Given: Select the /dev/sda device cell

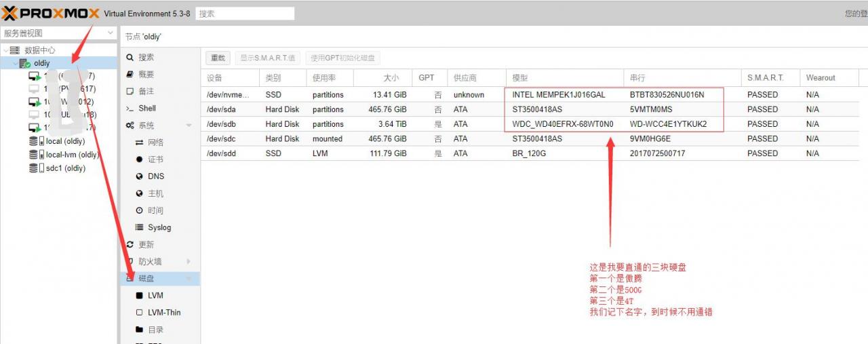Looking at the screenshot, I should [231, 109].
